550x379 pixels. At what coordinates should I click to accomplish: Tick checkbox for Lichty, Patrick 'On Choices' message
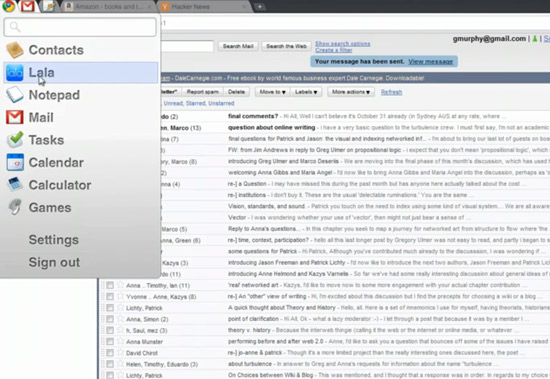(x=110, y=375)
